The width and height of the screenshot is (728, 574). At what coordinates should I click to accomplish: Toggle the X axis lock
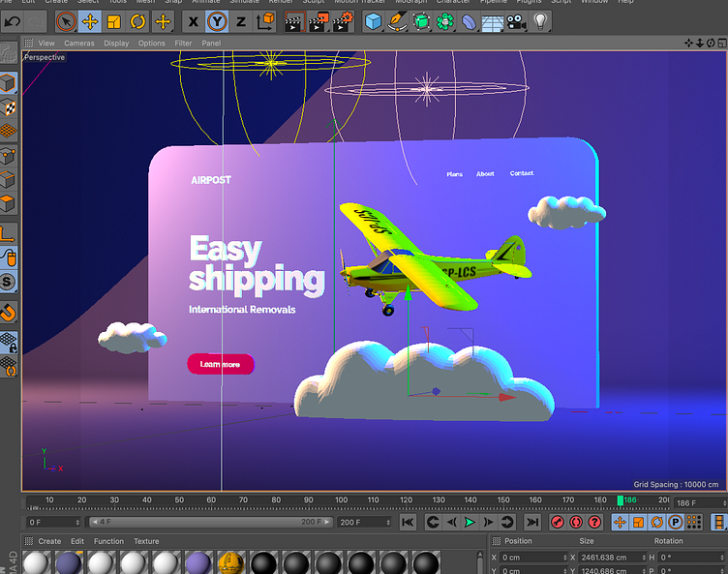tap(194, 21)
